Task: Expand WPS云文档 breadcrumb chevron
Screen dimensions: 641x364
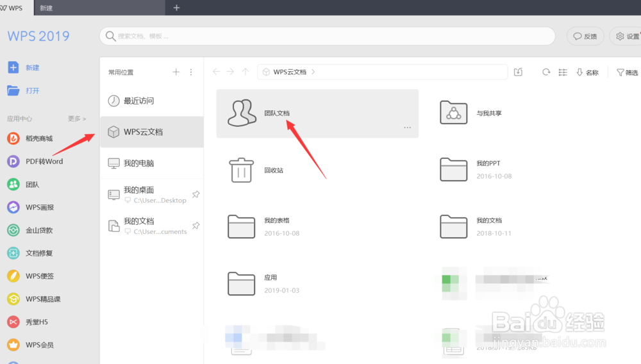Action: 313,72
